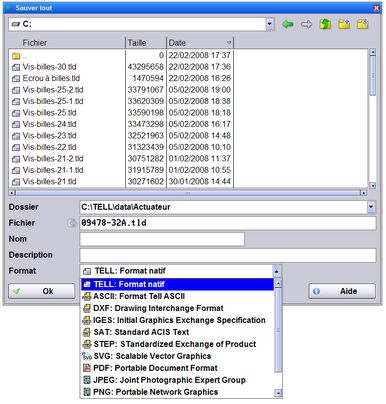Sort by the Date column header
This screenshot has height=404, width=386.
[x=200, y=43]
